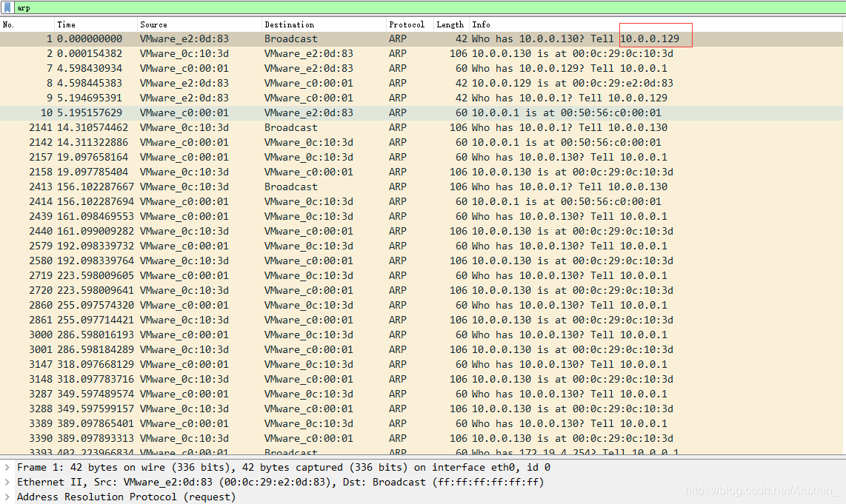
Task: Select packet 2413 row
Action: 422,187
